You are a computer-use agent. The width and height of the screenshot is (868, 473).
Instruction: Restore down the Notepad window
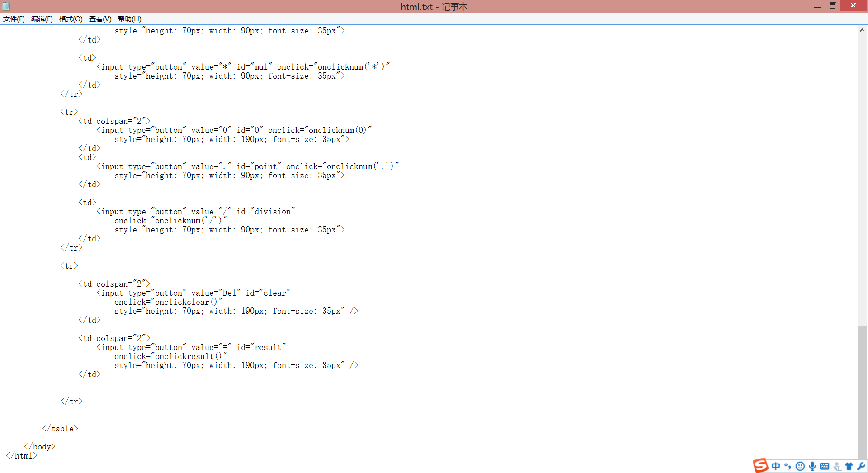click(833, 6)
